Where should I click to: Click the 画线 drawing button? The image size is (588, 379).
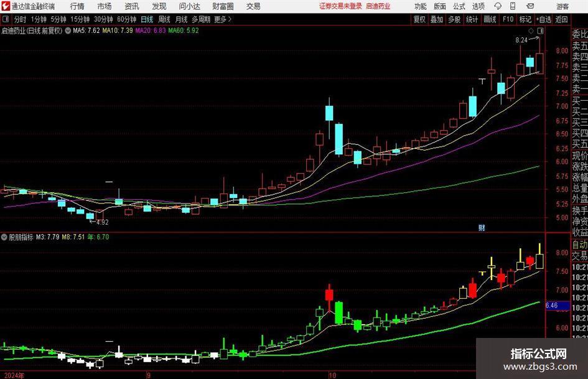pyautogui.click(x=490, y=19)
